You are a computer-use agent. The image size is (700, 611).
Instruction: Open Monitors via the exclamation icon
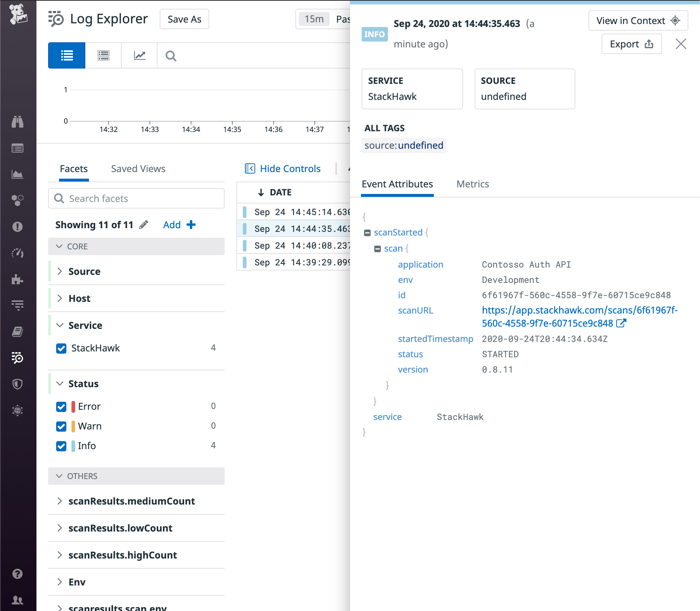[x=18, y=226]
